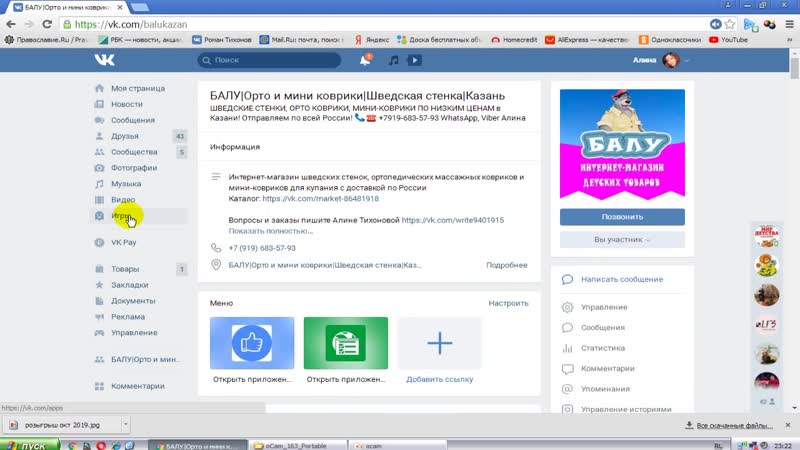The image size is (800, 450).
Task: Open the music note player icon
Action: point(393,60)
